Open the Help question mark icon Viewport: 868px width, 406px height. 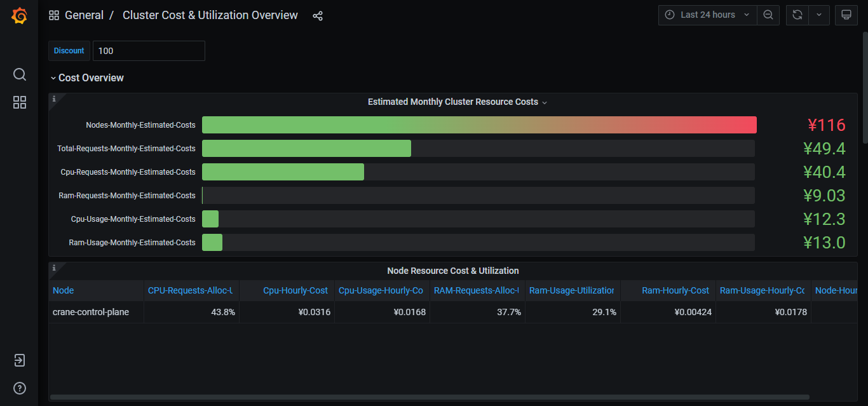(20, 388)
